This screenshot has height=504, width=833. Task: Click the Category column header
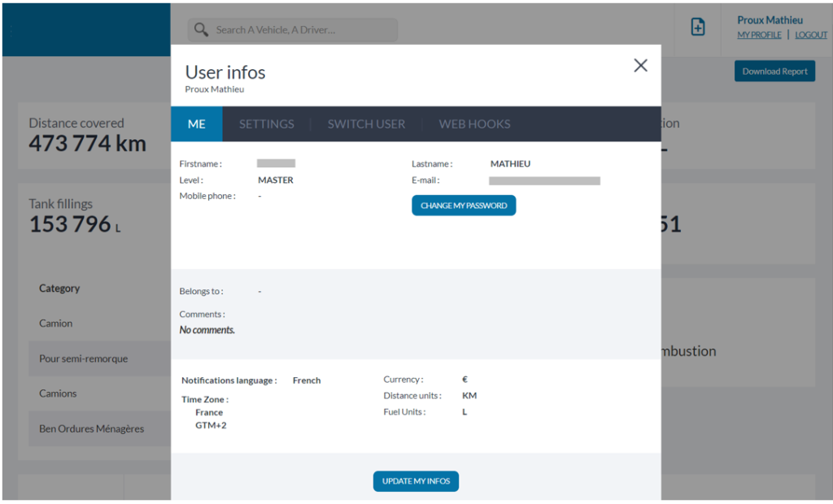click(x=59, y=289)
